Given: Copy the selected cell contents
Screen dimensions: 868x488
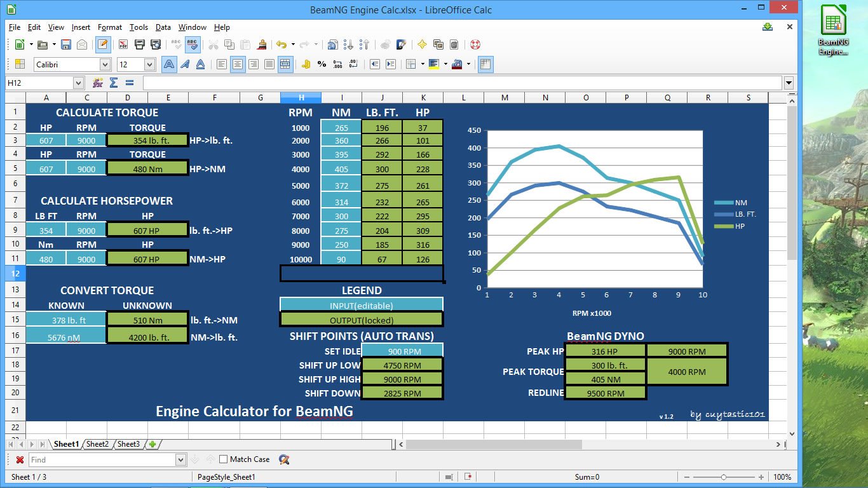Looking at the screenshot, I should point(229,44).
